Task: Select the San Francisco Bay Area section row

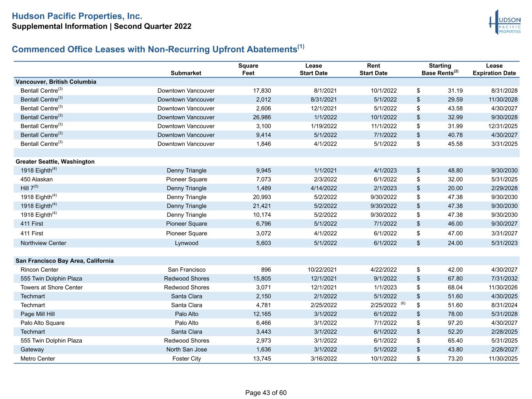Action: point(267,261)
